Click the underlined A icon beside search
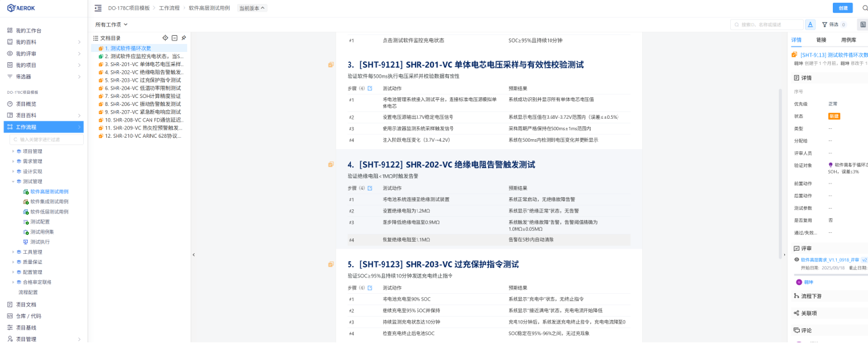The width and height of the screenshot is (868, 343). tap(810, 24)
